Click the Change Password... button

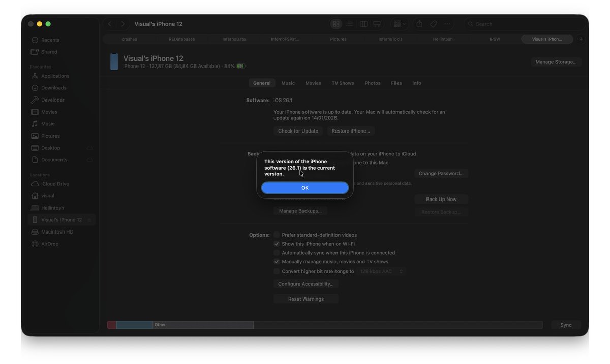441,174
